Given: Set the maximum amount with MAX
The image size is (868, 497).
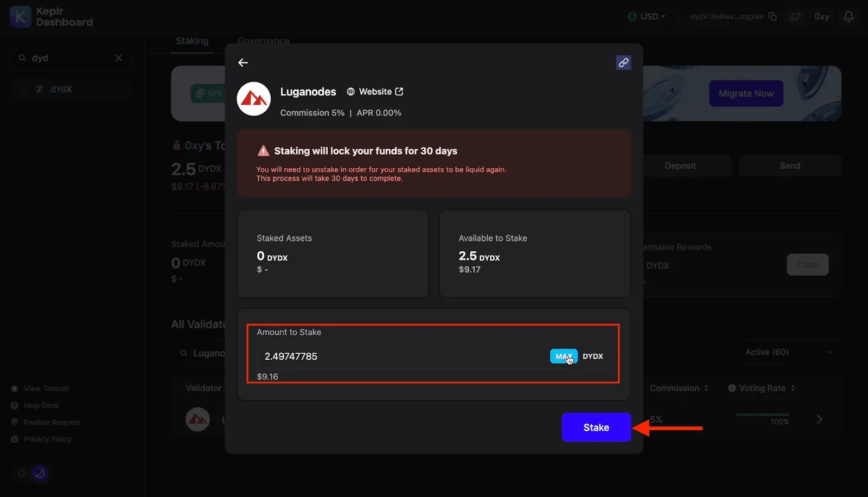Looking at the screenshot, I should (564, 356).
